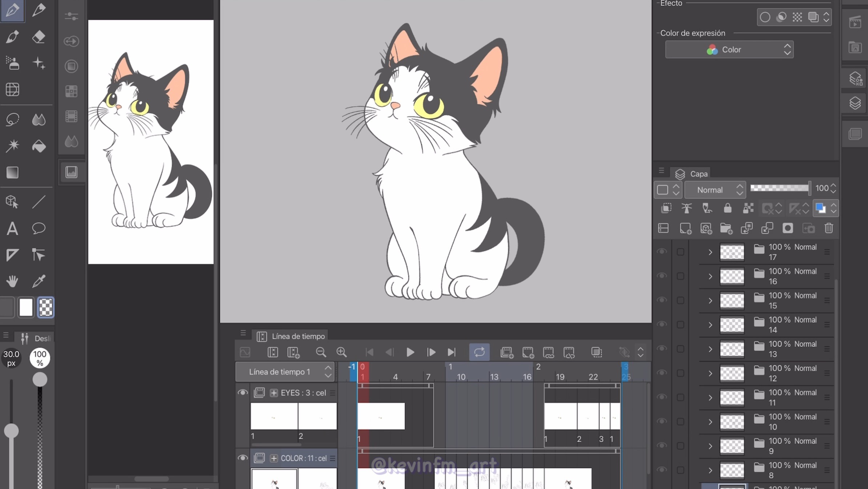Create a layer mask
Viewport: 868px width, 489px height.
tap(787, 228)
